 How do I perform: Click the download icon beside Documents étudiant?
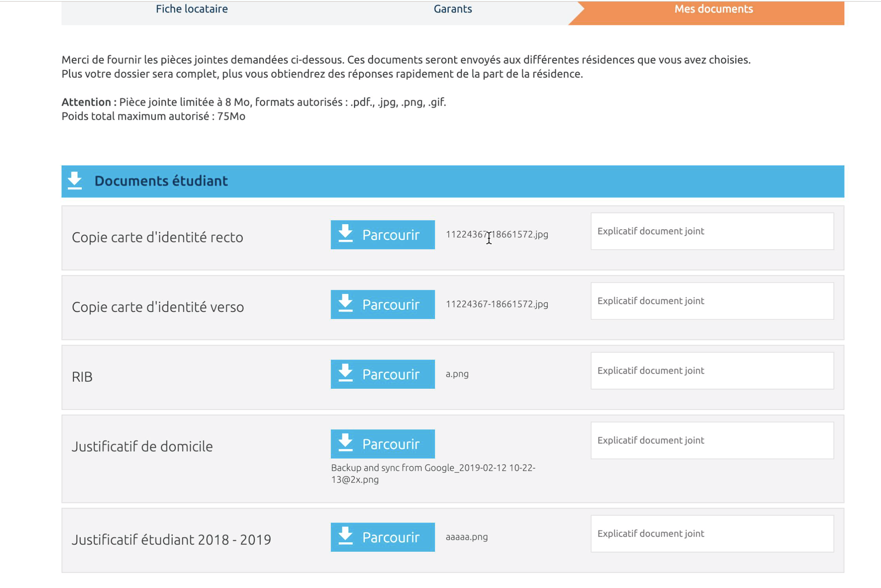(75, 181)
